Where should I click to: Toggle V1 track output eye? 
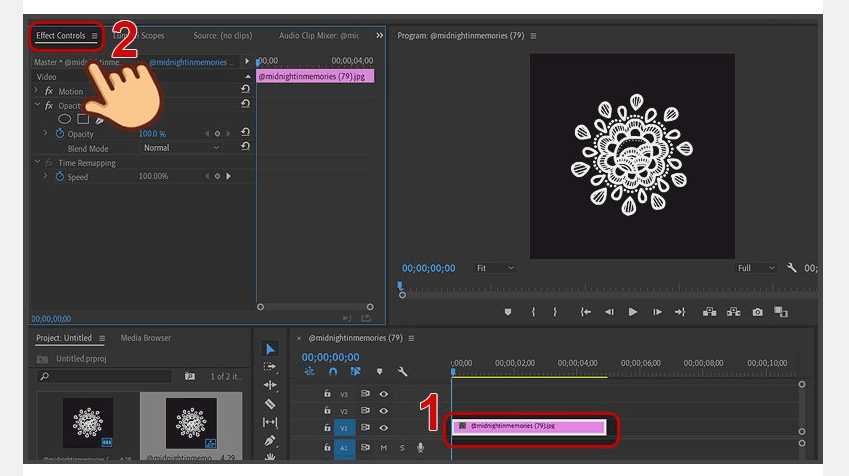coord(383,427)
